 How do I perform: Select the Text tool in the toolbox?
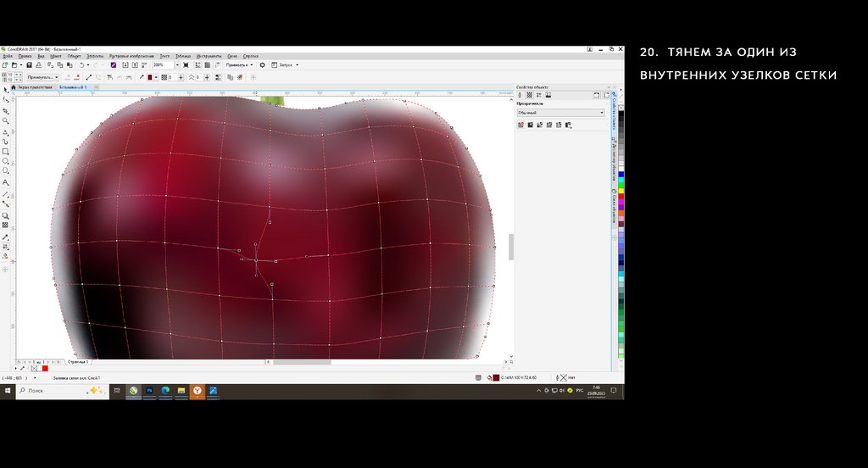(x=6, y=183)
